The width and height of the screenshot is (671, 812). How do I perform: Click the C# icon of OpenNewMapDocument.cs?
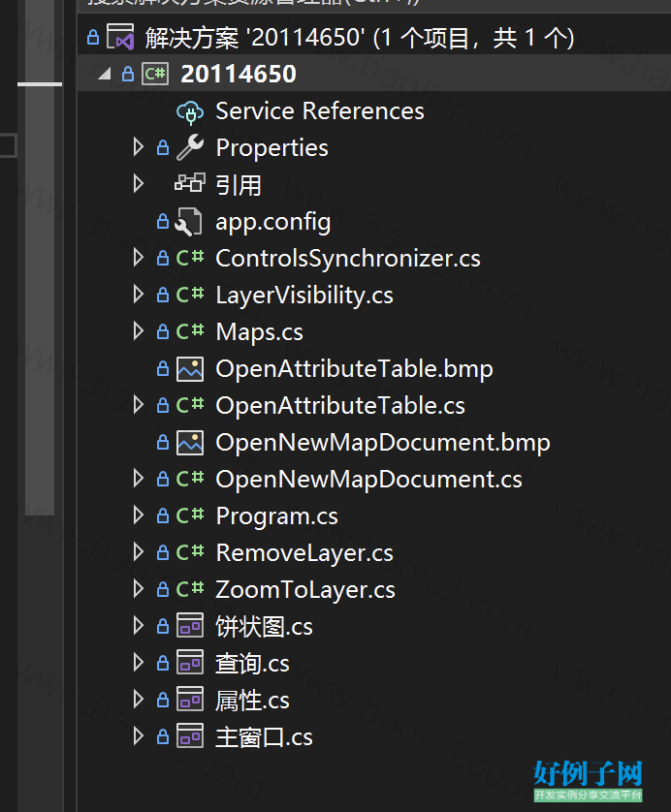(190, 479)
